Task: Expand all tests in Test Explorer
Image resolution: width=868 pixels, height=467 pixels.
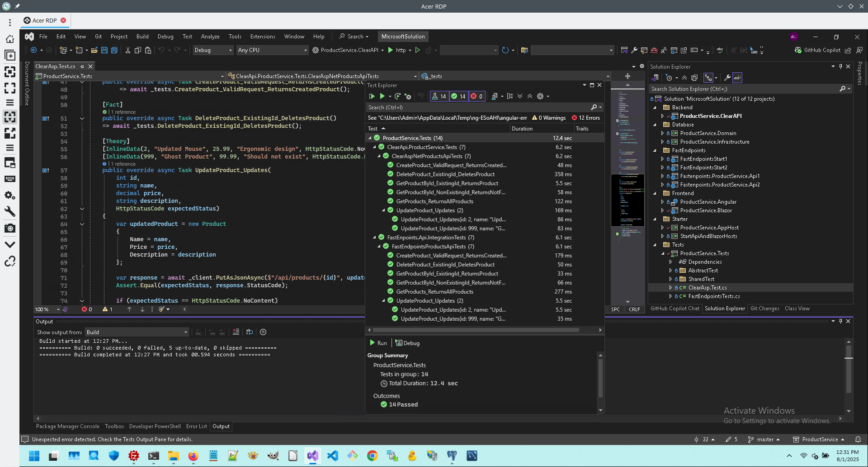Action: [x=520, y=96]
